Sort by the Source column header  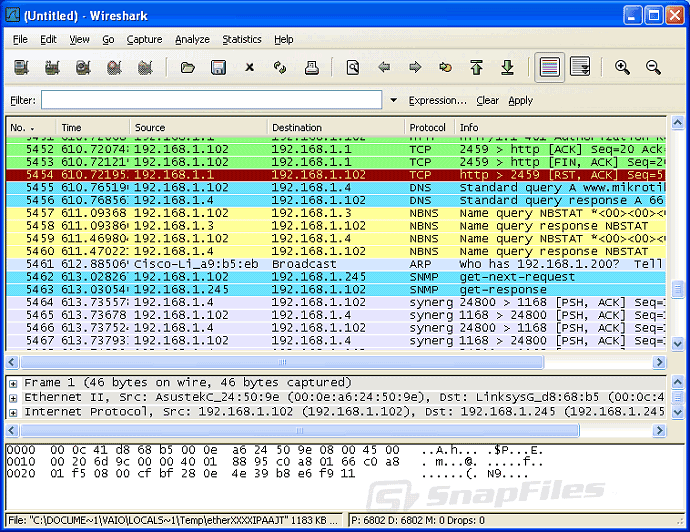tap(198, 128)
